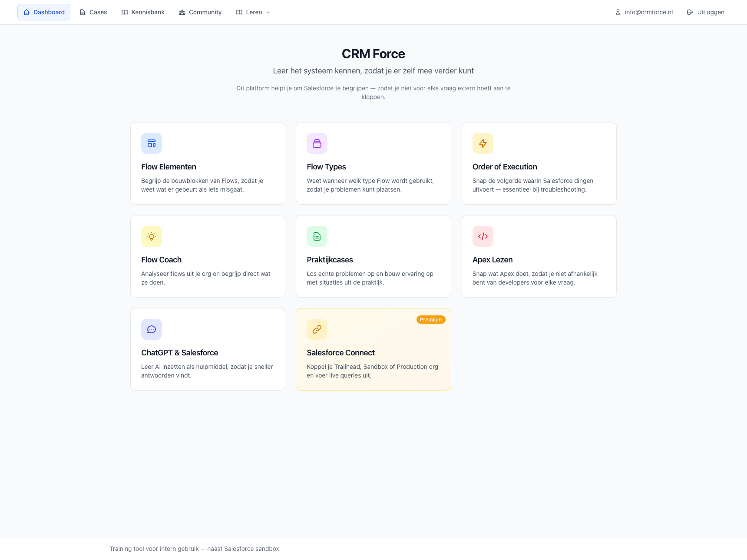The image size is (747, 560).
Task: Open the Cases navigation item
Action: click(x=93, y=12)
